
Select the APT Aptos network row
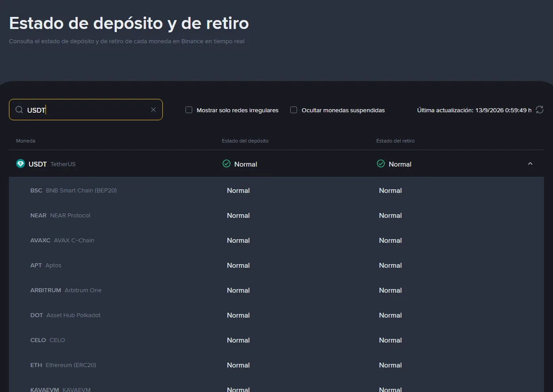click(276, 265)
